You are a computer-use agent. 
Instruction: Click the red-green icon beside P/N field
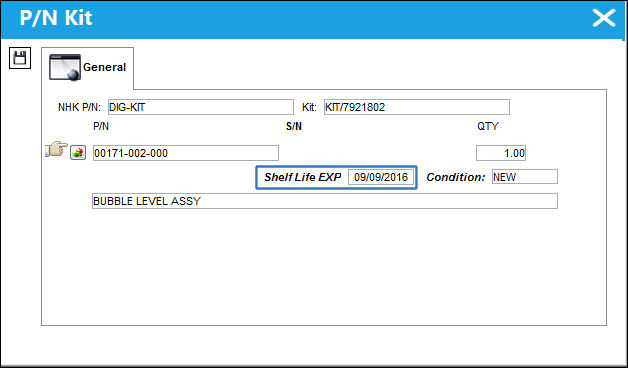[x=78, y=153]
